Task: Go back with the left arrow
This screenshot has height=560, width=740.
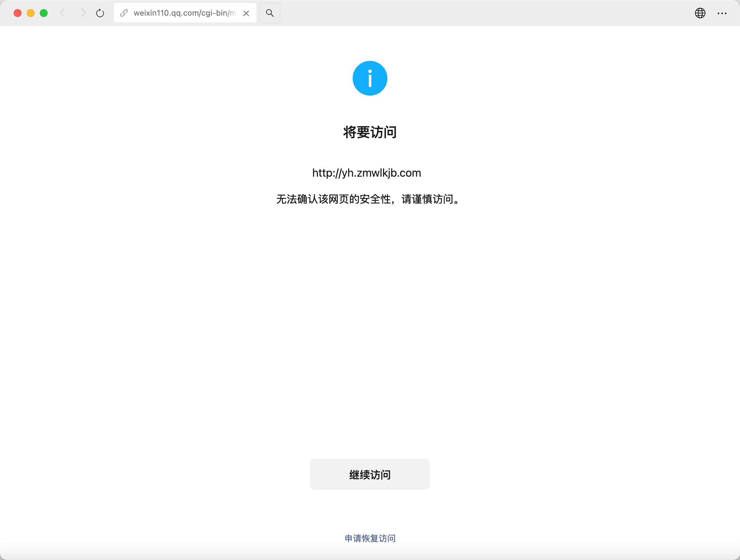Action: pos(63,13)
